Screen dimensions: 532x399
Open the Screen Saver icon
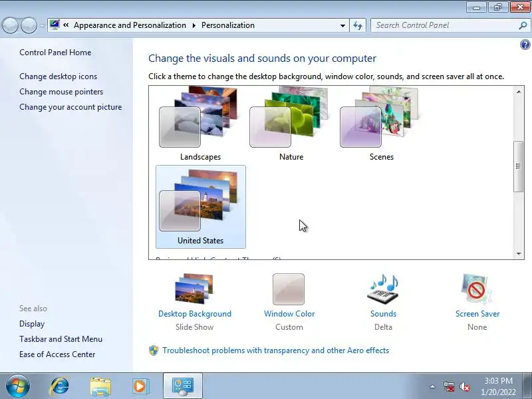pyautogui.click(x=477, y=289)
